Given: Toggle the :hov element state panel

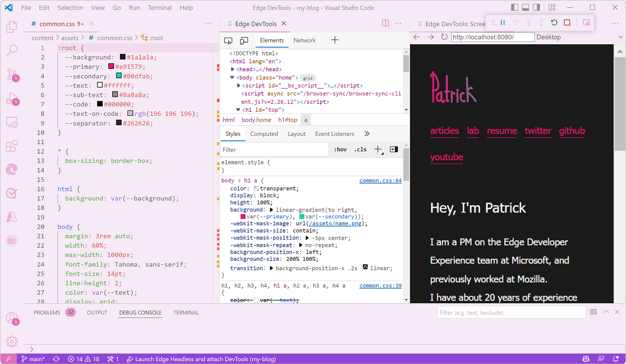Looking at the screenshot, I should coord(340,149).
